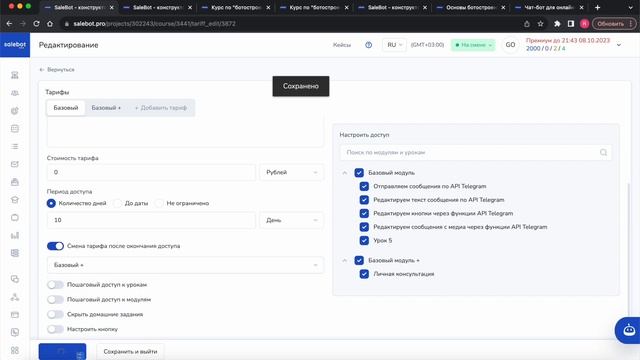
Task: Uncheck the Урок 5 checkbox
Action: [x=364, y=240]
